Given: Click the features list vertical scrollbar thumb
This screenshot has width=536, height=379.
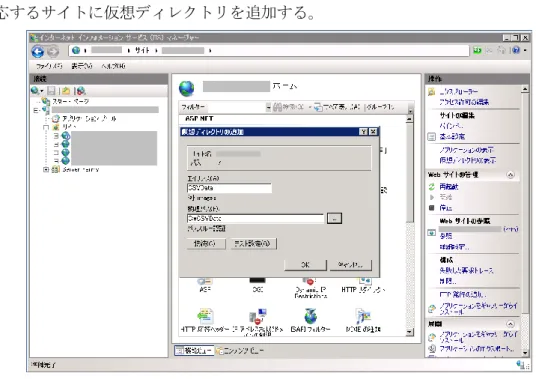Looking at the screenshot, I should (409, 173).
